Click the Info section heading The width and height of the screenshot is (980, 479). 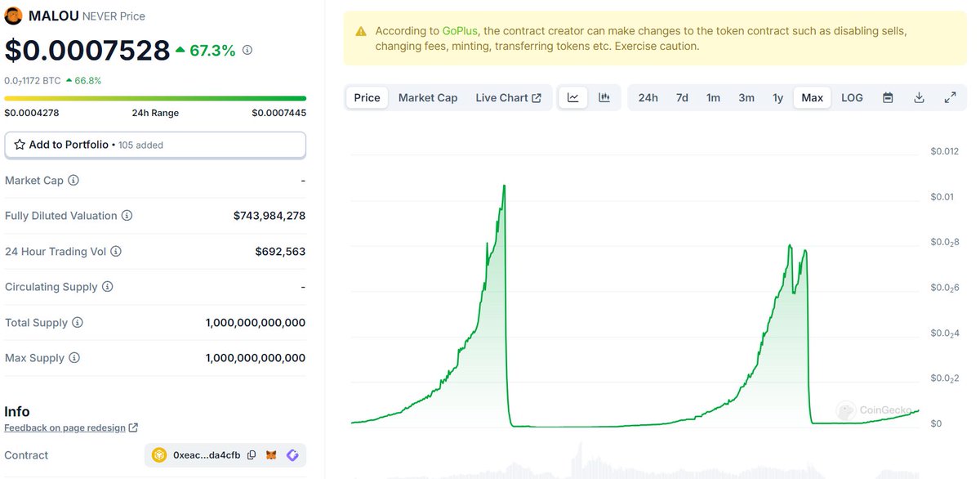coord(17,411)
